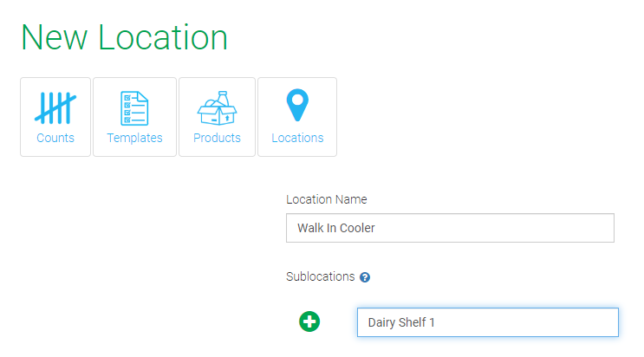Click the Dairy Shelf 1 sublocation field

pos(487,322)
